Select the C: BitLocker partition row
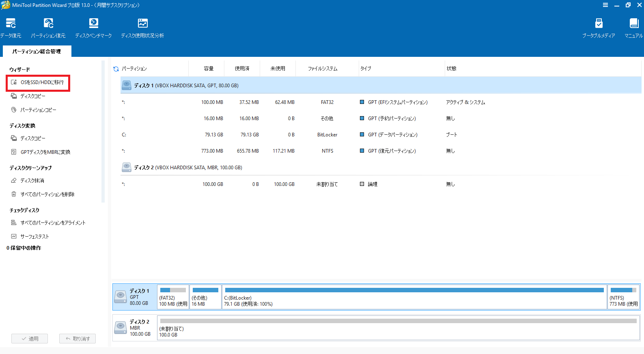 click(381, 135)
